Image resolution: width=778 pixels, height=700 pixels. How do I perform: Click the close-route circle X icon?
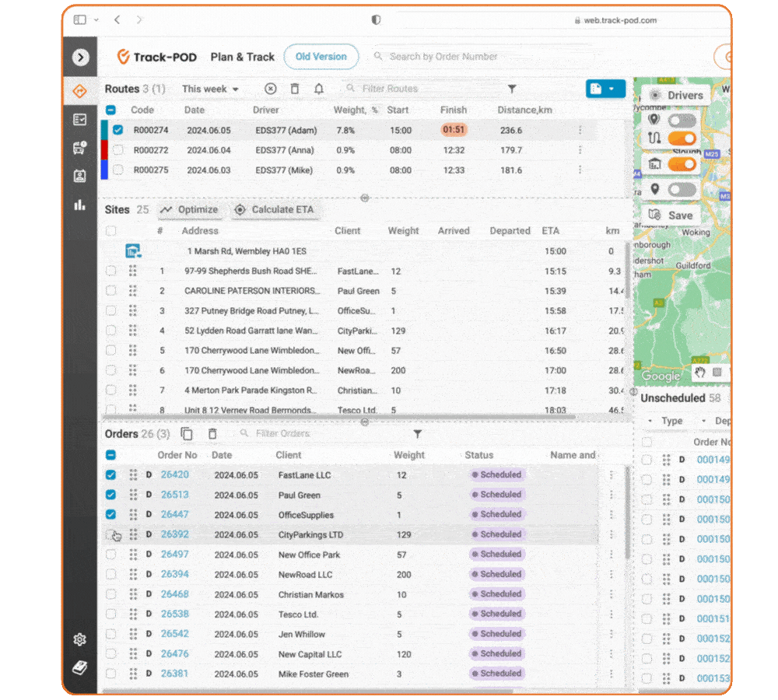(271, 89)
